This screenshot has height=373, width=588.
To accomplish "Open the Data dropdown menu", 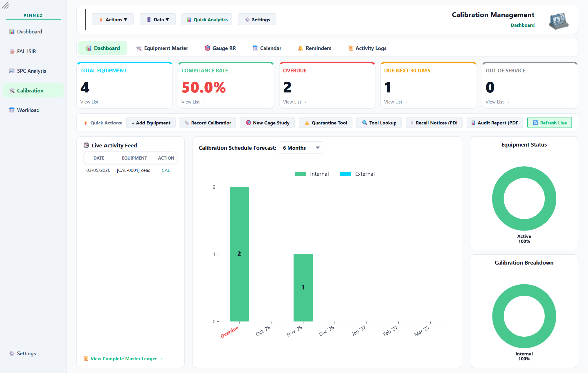I will tap(158, 19).
